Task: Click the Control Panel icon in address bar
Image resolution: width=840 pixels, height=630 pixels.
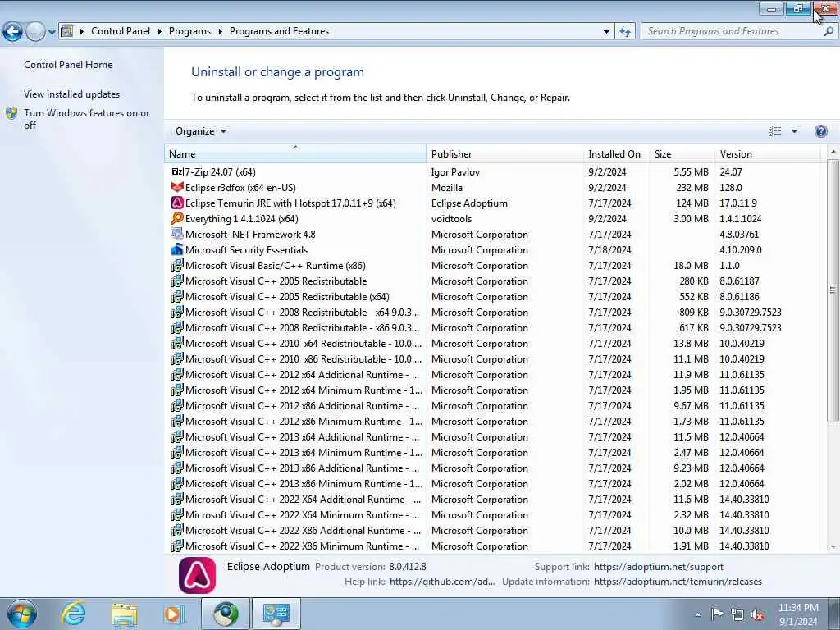Action: tap(67, 31)
